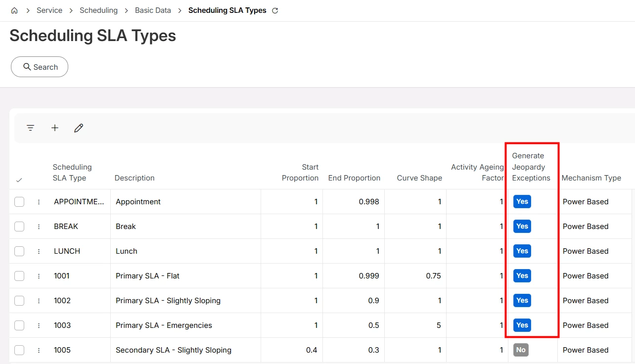Click the home icon in breadcrumb
Screen dimensions: 635x364
(14, 10)
